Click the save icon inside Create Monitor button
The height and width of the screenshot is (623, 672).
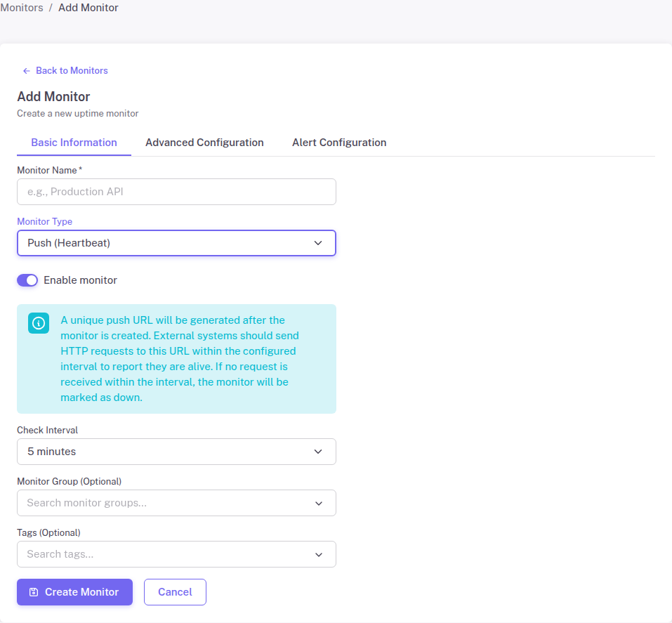[x=34, y=591]
